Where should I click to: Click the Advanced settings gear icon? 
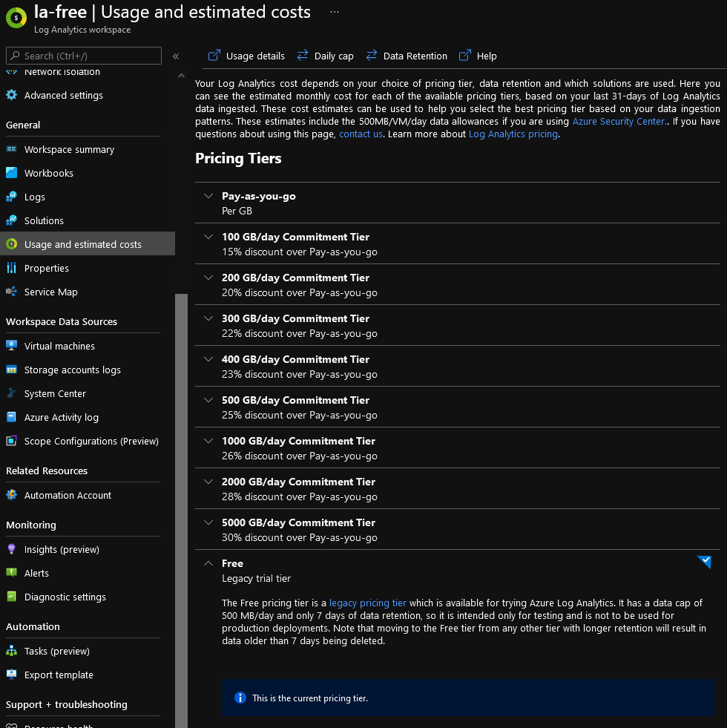pyautogui.click(x=12, y=95)
